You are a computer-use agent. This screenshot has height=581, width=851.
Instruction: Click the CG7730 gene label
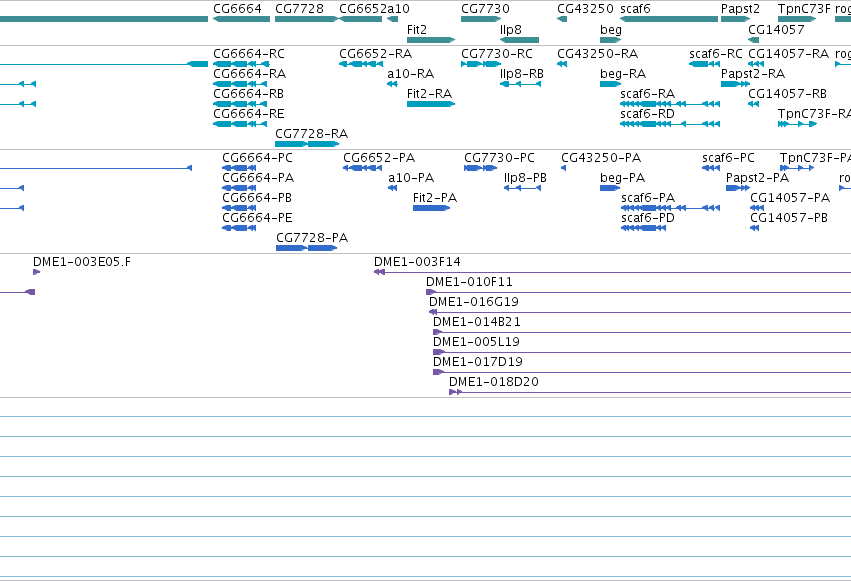485,9
